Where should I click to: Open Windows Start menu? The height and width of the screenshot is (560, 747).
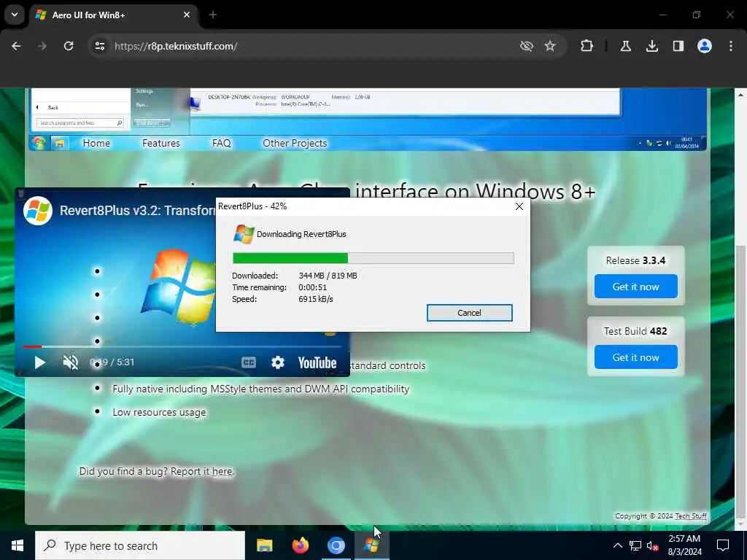18,545
